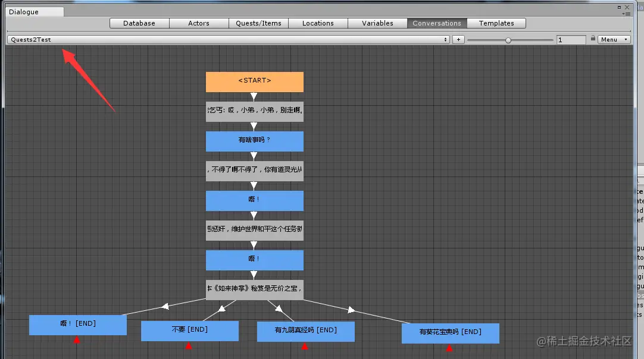Click the Dialogue window title tab
Viewport: 644px width, 359px height.
(x=35, y=12)
